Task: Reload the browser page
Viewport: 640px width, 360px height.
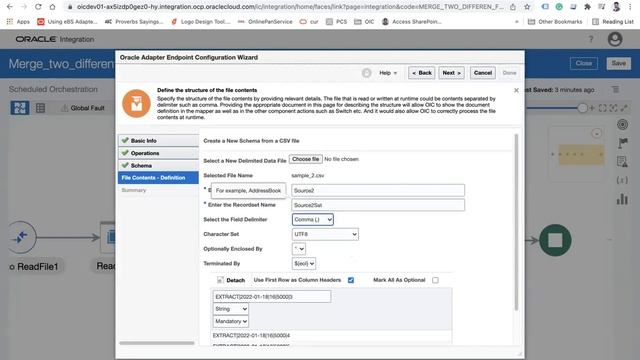Action: pos(38,7)
